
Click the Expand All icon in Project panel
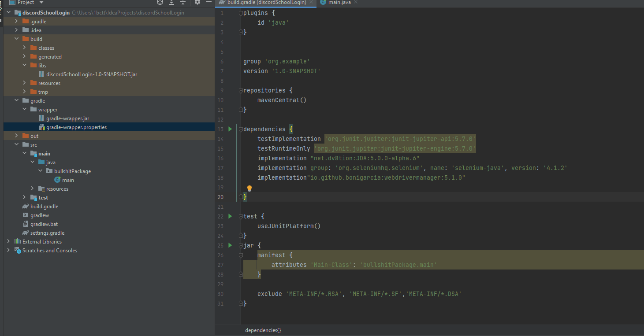coord(171,2)
